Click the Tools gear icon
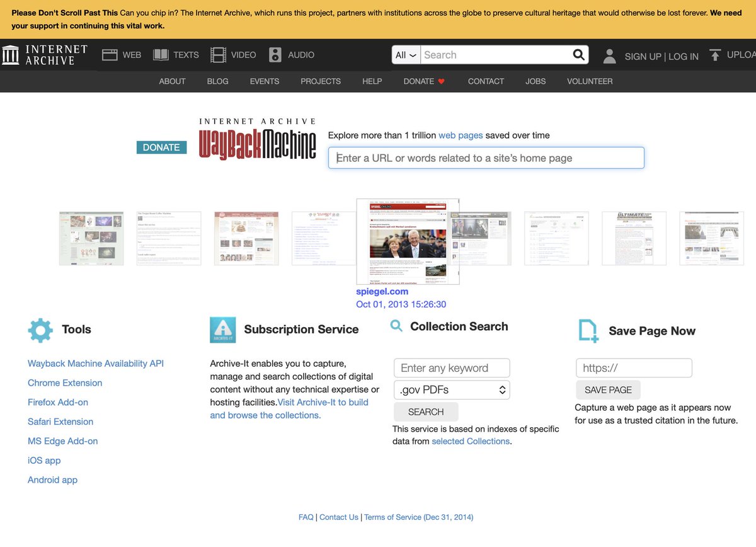This screenshot has height=547, width=756. (x=40, y=330)
